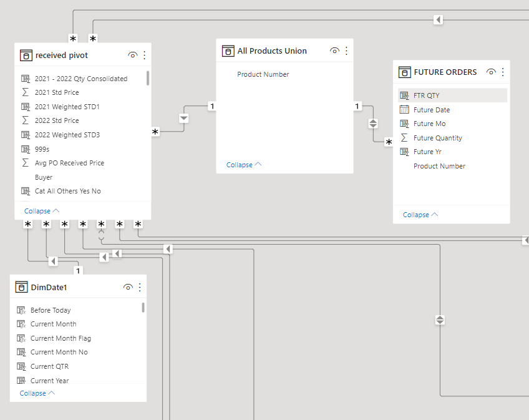This screenshot has height=420, width=529.
Task: Click bidirectional filter arrow between All Products Union and FUTURE ORDERS
Action: (373, 124)
